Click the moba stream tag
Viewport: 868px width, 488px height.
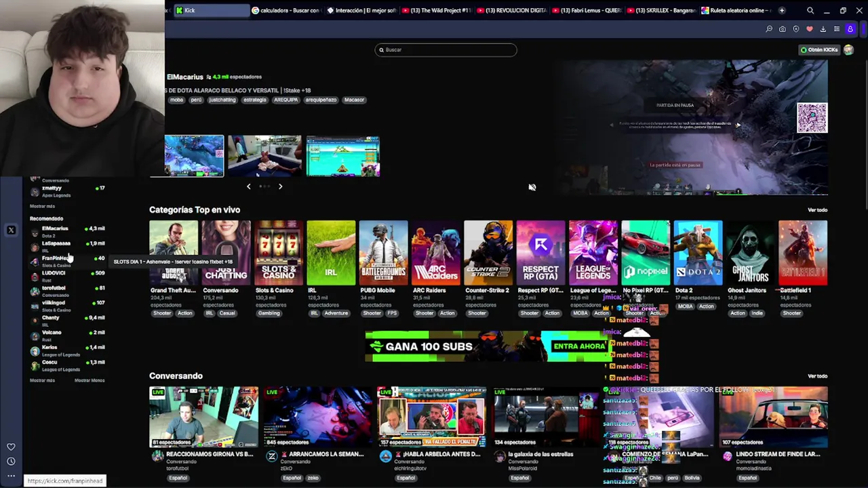click(177, 100)
